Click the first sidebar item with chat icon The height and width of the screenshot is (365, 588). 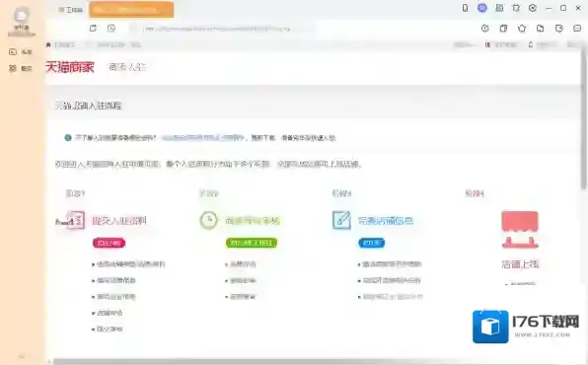[21, 51]
